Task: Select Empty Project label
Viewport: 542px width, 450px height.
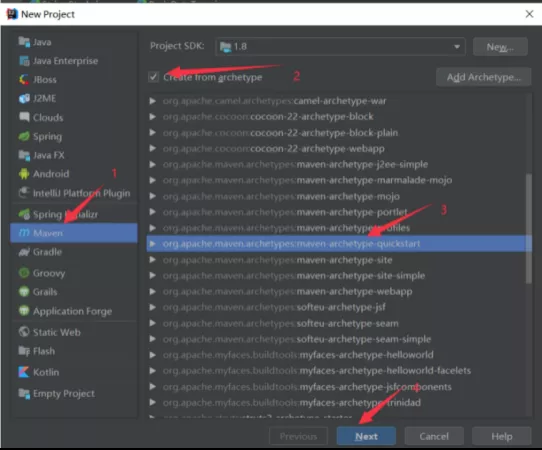Action: click(x=64, y=393)
